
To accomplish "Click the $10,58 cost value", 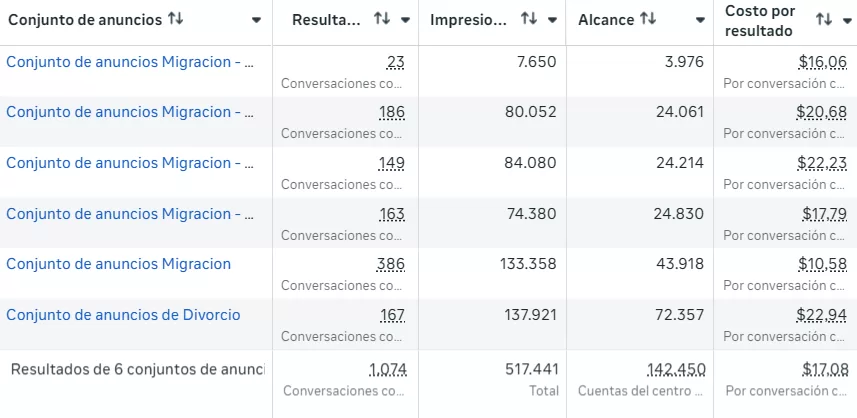I will 821,264.
